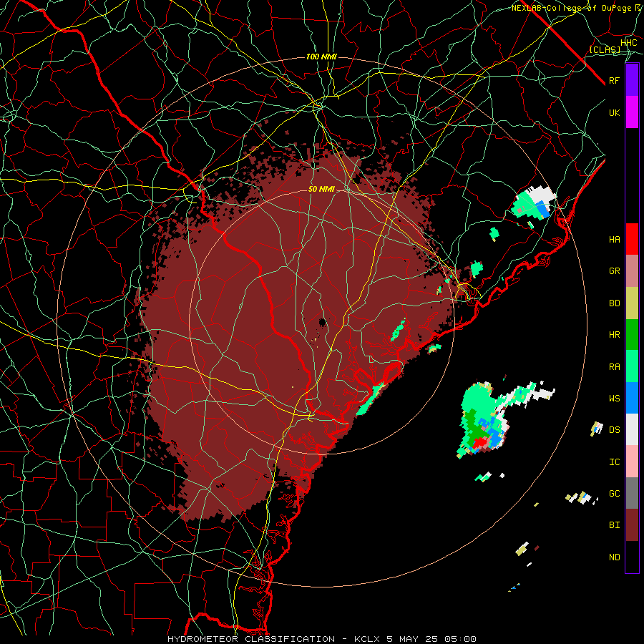Click the "IC" legend label
The image size is (644, 644).
tap(614, 462)
